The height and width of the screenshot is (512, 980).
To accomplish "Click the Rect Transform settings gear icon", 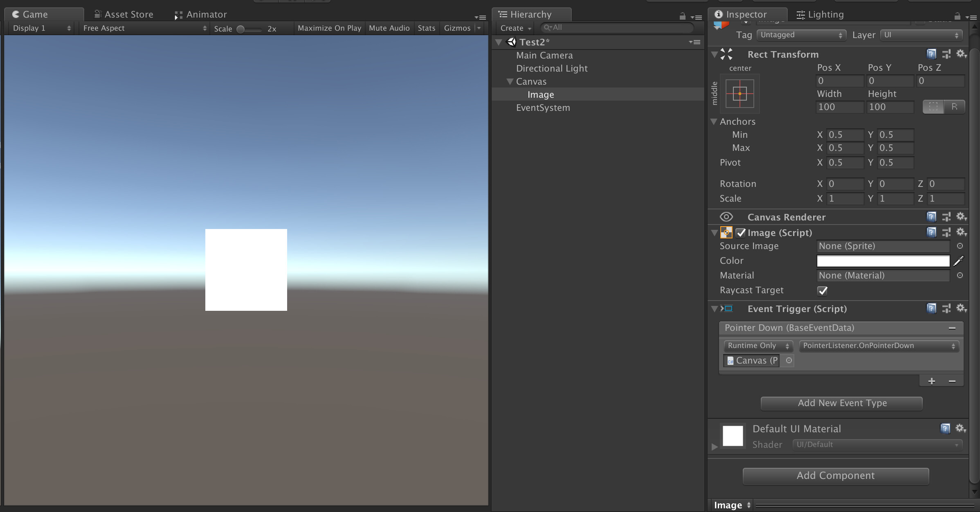I will tap(961, 54).
